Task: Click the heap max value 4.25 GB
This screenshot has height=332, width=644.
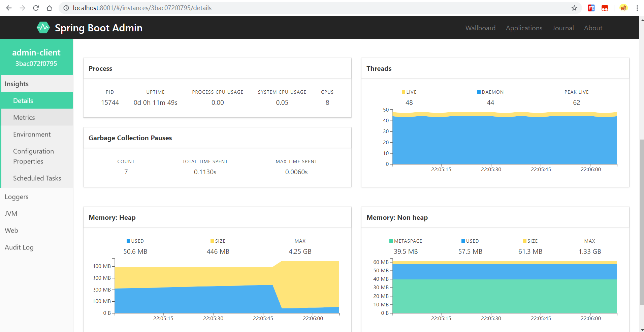Action: 300,251
